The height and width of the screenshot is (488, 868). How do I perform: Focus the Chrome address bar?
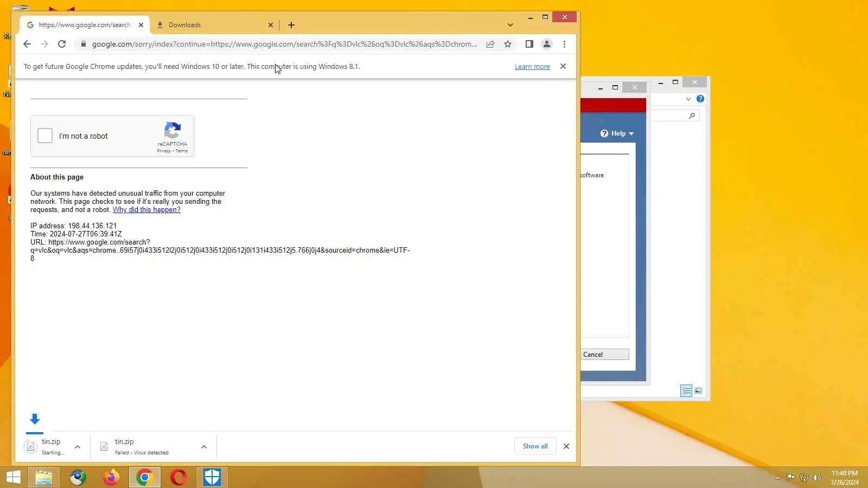click(x=284, y=44)
